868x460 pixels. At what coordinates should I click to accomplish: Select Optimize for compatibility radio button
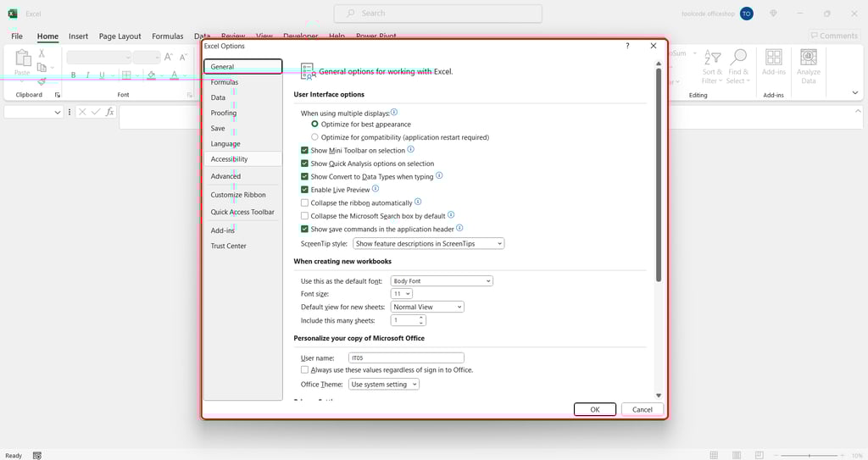[314, 137]
